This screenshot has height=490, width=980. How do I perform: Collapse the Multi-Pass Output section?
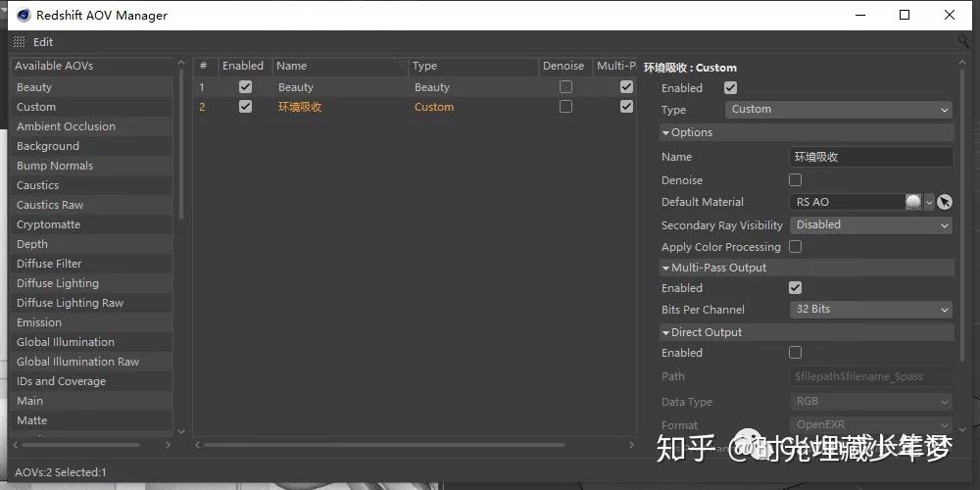pyautogui.click(x=666, y=268)
